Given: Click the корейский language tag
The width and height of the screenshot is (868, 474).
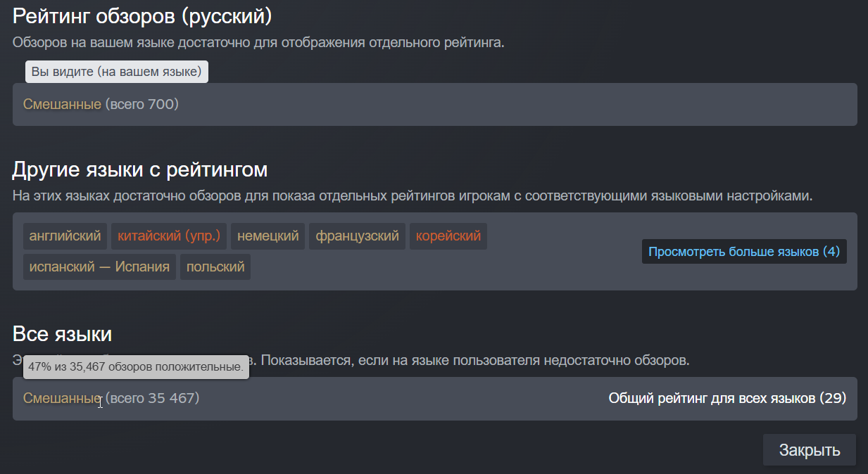Looking at the screenshot, I should 448,236.
